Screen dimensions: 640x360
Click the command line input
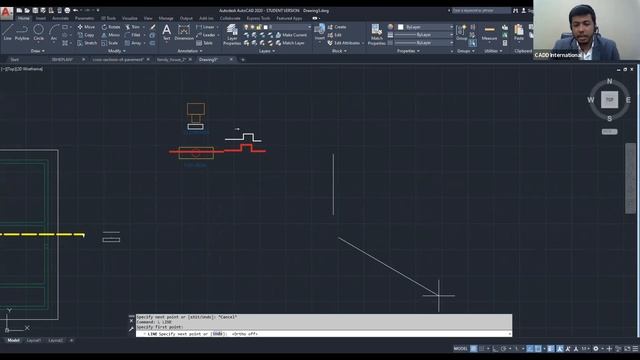(324, 334)
